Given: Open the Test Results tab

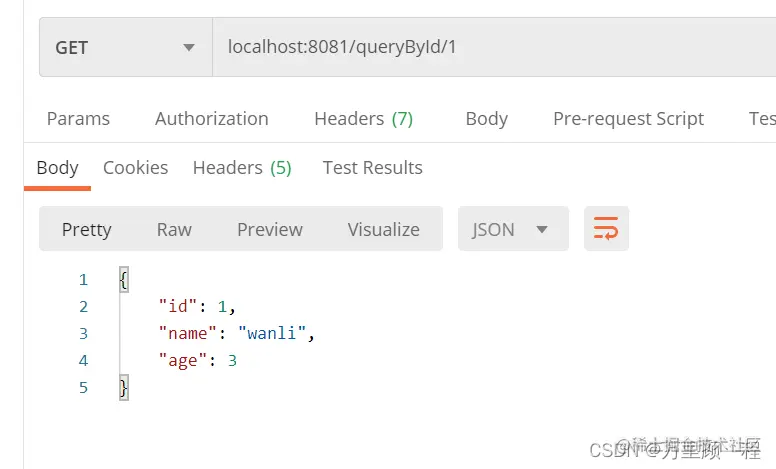Looking at the screenshot, I should [373, 168].
